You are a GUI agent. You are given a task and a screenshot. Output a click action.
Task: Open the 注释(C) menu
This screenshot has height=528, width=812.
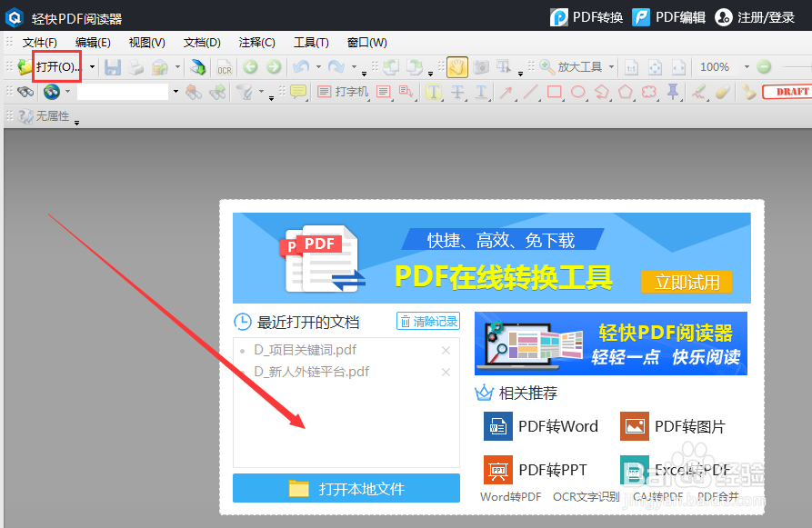coord(256,43)
